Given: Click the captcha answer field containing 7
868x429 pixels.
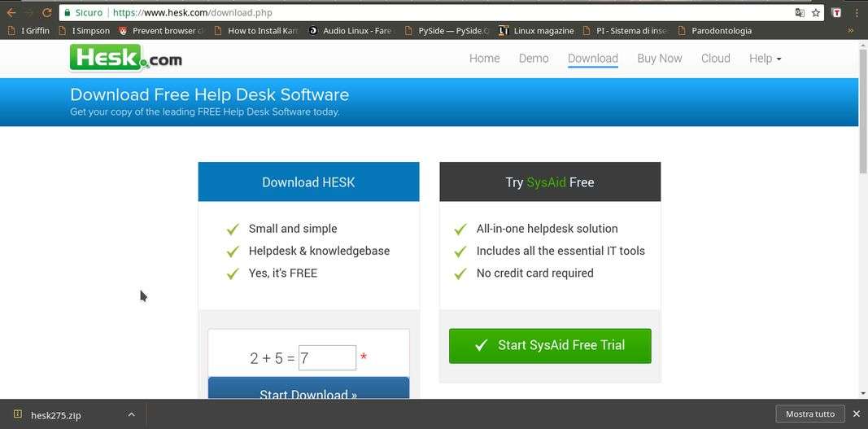Looking at the screenshot, I should point(327,358).
